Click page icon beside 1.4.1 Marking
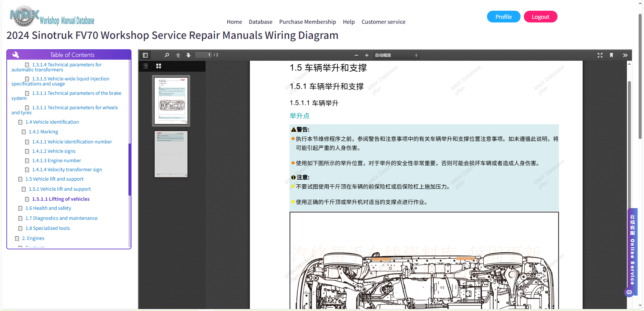This screenshot has height=311, width=644. [x=24, y=132]
